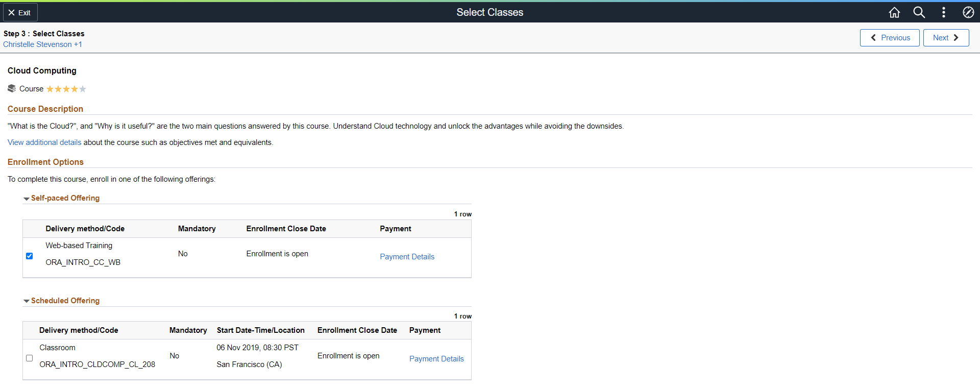
Task: Open the View additional details link
Action: (x=44, y=142)
